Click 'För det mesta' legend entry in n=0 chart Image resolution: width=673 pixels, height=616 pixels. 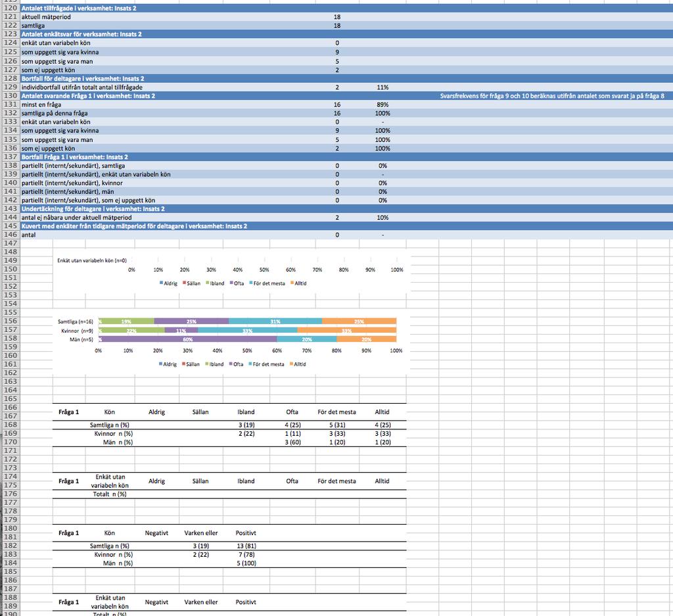(x=267, y=283)
